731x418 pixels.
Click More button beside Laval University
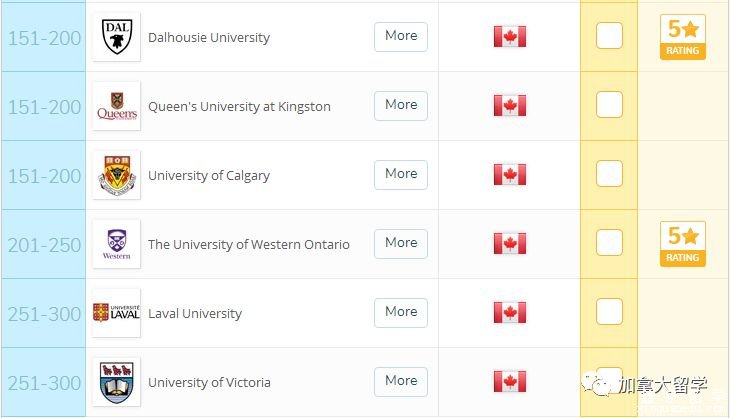click(x=401, y=312)
